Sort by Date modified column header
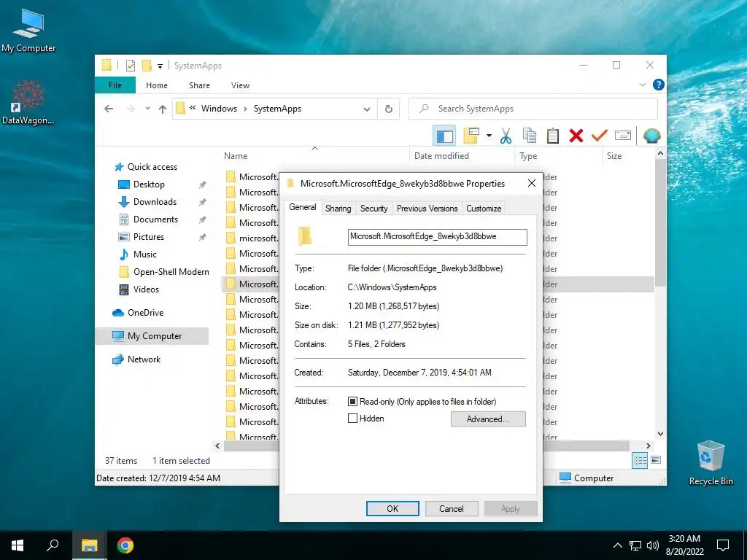The image size is (747, 560). tap(441, 156)
